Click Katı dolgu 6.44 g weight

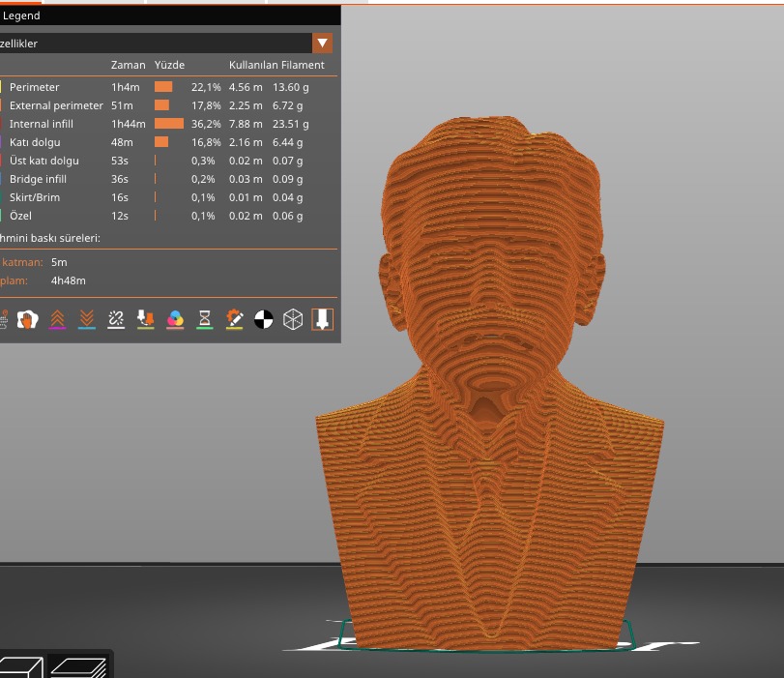pos(287,142)
